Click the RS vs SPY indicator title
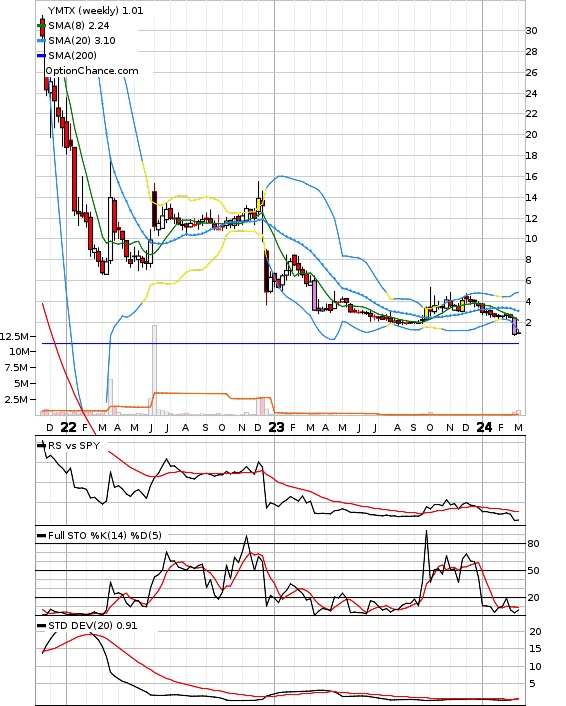The image size is (566, 706). click(x=74, y=446)
